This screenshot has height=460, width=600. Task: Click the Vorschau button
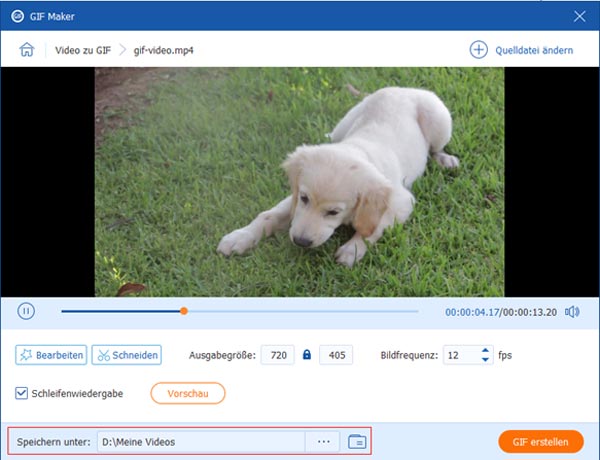tap(188, 393)
